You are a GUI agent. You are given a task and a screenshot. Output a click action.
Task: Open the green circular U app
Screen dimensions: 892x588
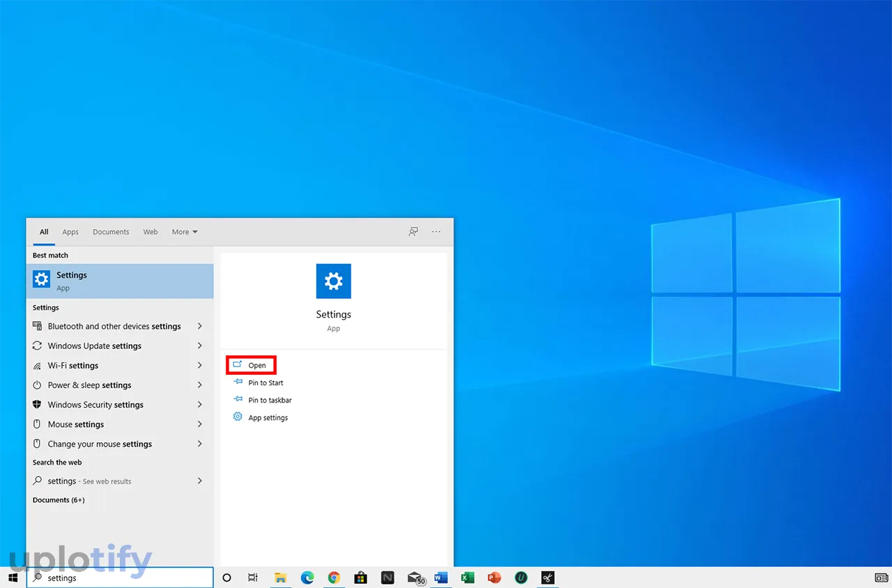click(x=521, y=578)
